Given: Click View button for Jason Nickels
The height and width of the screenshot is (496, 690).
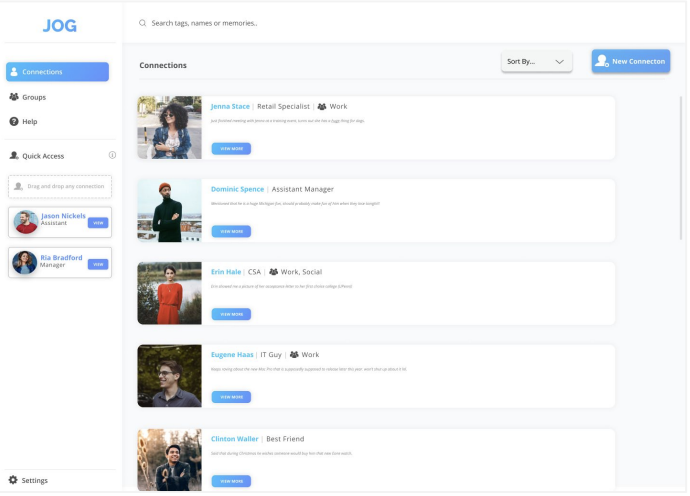Looking at the screenshot, I should click(98, 223).
